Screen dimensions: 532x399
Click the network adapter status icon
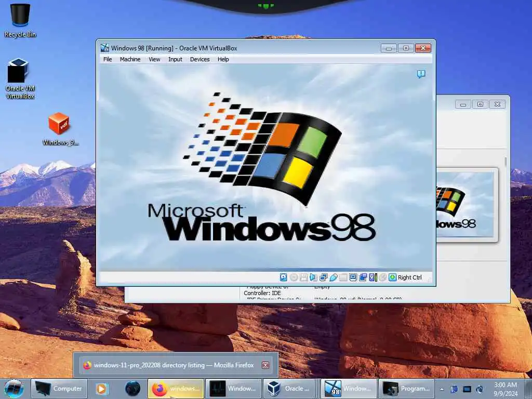point(323,277)
